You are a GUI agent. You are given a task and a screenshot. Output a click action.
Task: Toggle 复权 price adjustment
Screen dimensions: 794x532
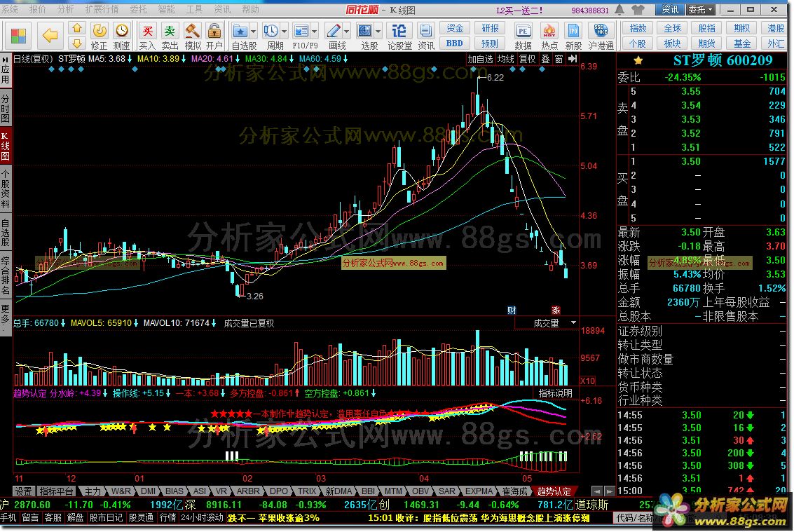tap(528, 59)
